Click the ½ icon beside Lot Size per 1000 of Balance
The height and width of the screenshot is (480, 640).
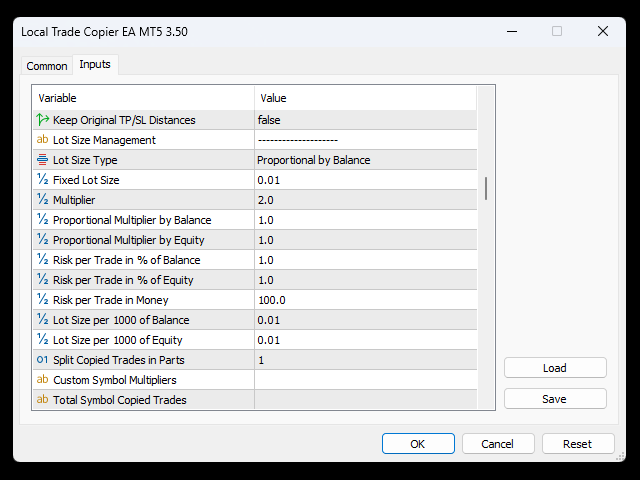(42, 320)
